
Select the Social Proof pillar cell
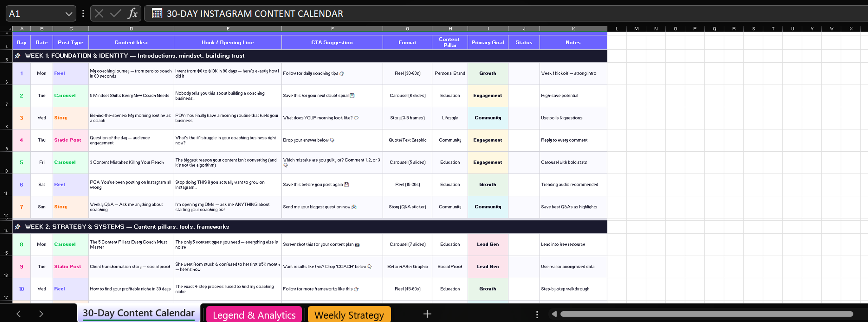pos(450,267)
